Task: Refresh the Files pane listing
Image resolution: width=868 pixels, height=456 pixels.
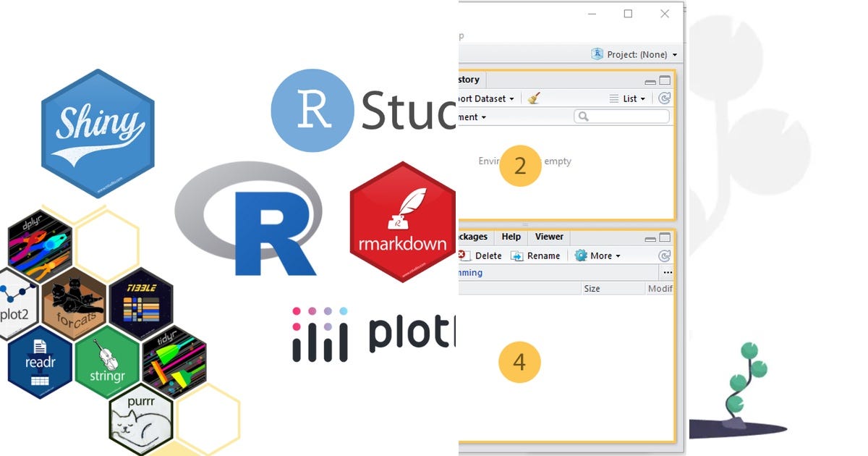Action: [665, 255]
